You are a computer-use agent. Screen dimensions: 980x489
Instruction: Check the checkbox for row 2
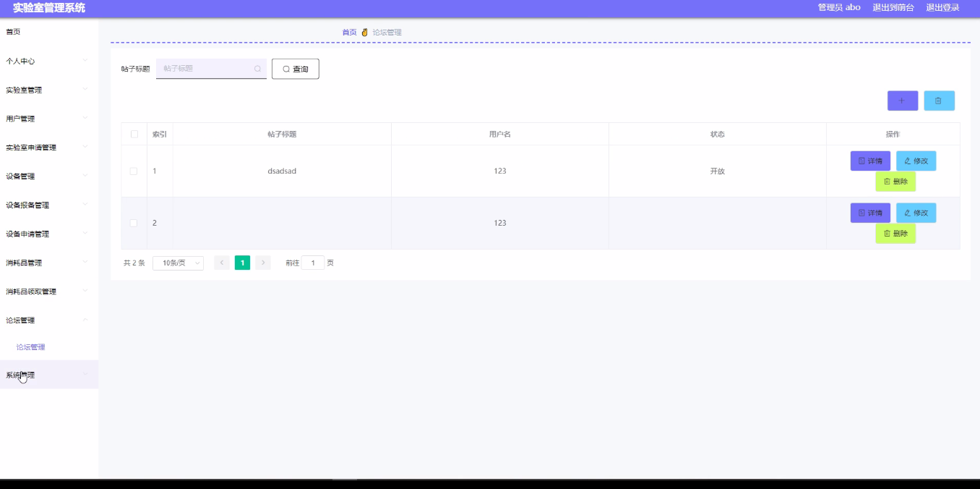pos(134,223)
